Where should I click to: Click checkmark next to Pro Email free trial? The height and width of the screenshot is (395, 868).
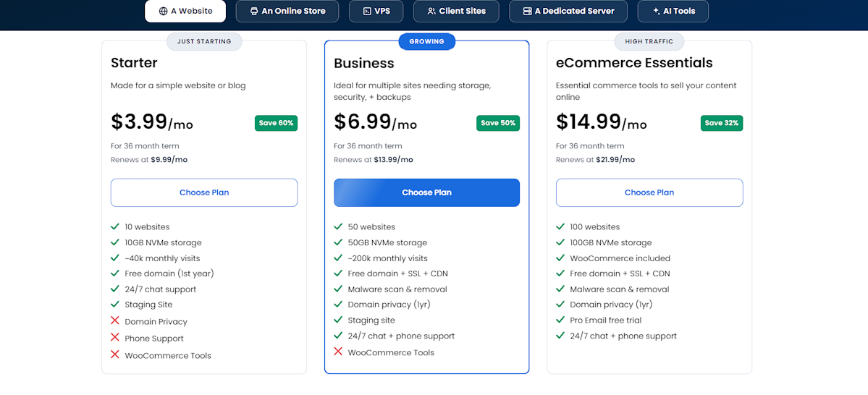pyautogui.click(x=560, y=319)
